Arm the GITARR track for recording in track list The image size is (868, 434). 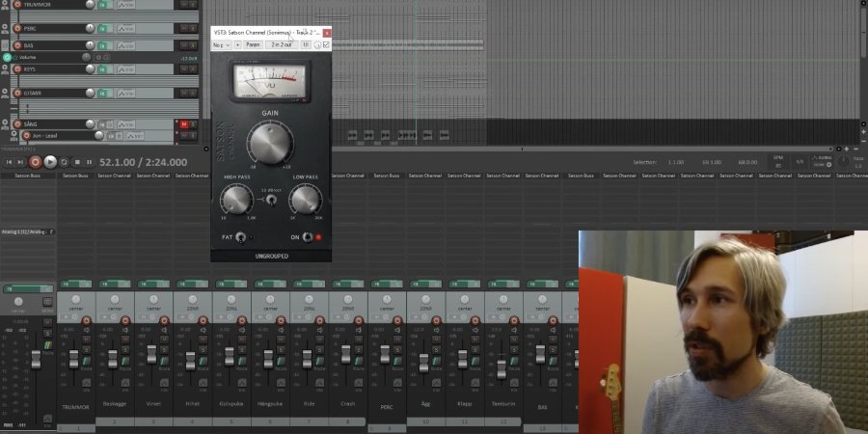17,93
